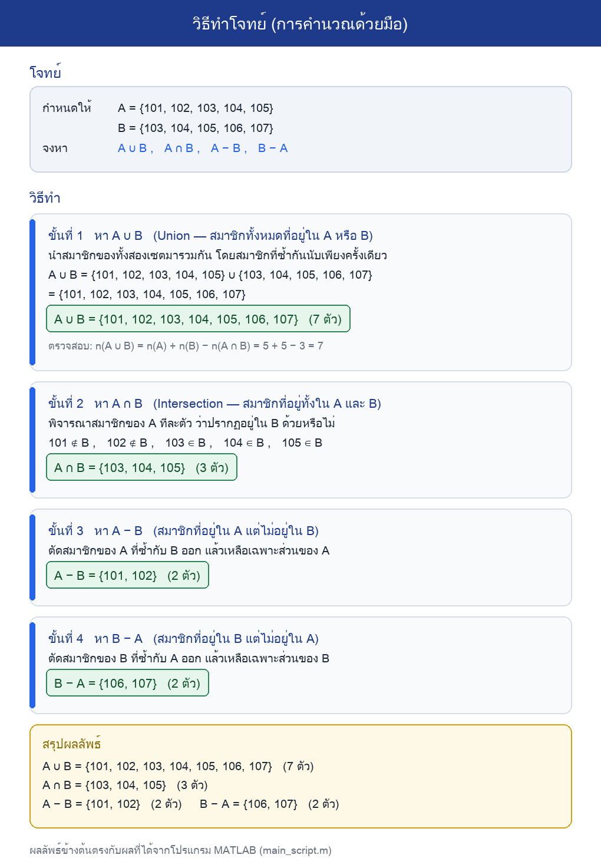
Task: Select the gray "ตรวจสอบ" verification line
Action: 186,346
